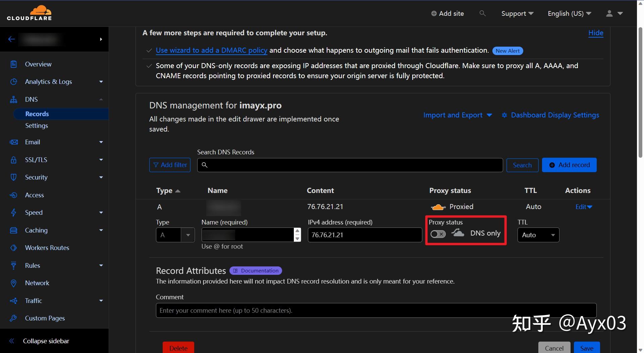Open the DMARC policy wizard link
Viewport: 644px width, 353px height.
[x=211, y=50]
